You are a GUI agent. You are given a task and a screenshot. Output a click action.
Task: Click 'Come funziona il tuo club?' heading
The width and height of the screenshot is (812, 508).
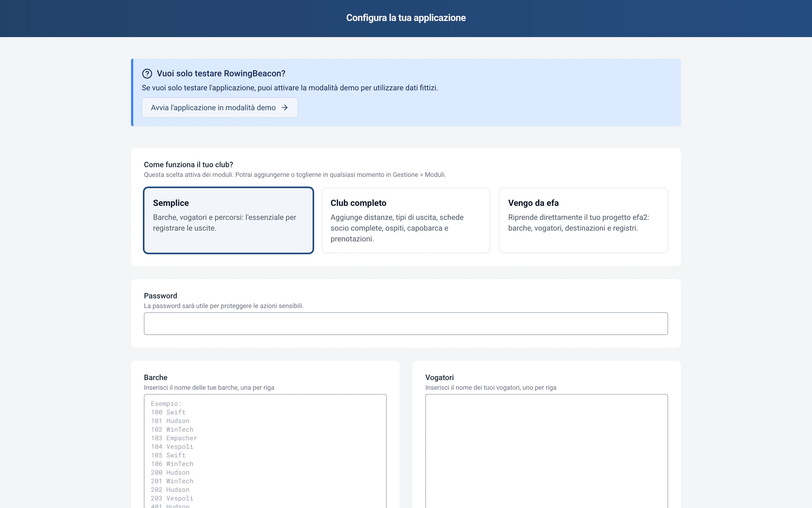click(189, 164)
